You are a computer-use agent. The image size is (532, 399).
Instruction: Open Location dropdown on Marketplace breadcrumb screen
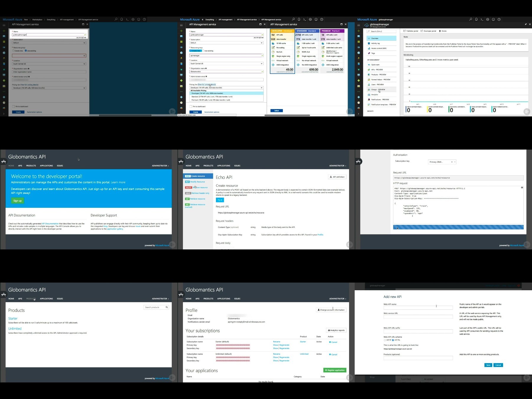click(x=49, y=64)
